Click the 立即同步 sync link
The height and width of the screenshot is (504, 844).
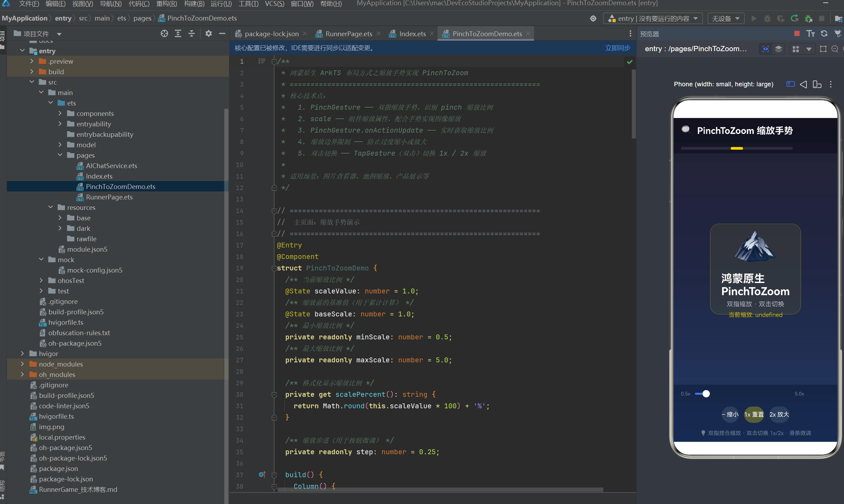[618, 48]
